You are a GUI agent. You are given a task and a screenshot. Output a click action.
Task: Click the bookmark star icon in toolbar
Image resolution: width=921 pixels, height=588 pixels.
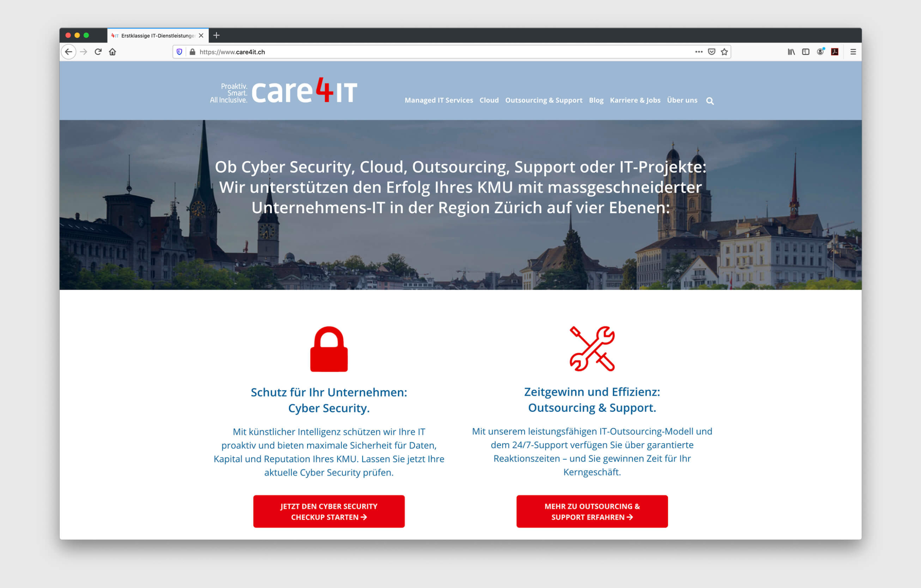click(724, 52)
